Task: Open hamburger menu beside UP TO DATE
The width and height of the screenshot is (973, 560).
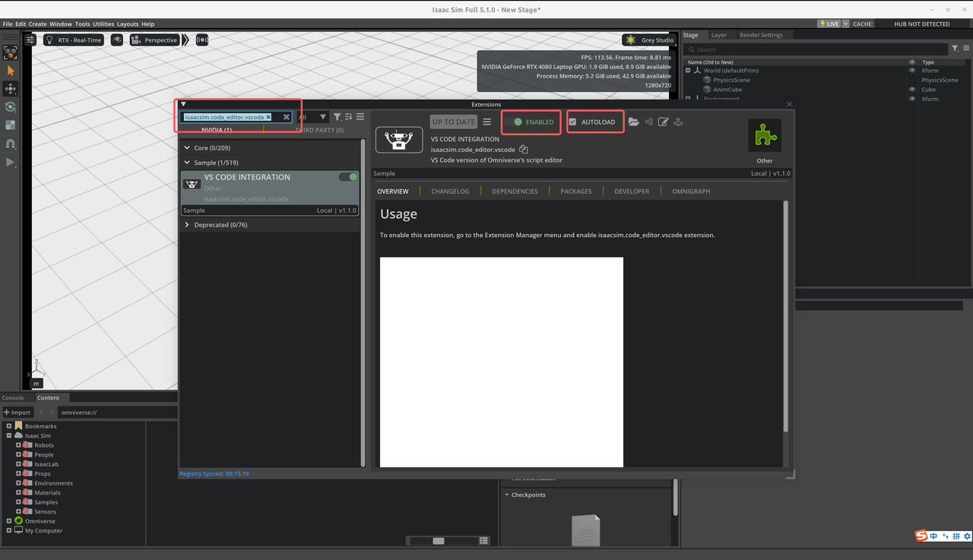Action: 487,122
